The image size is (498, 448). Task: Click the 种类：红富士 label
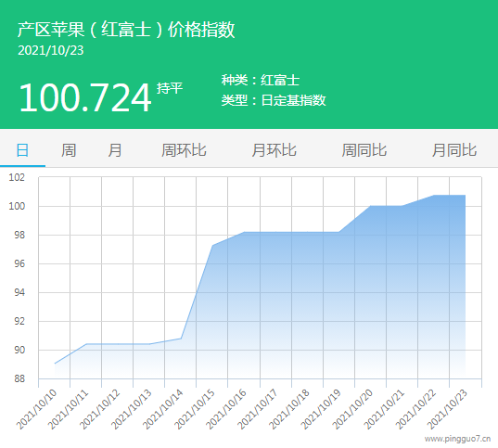point(261,80)
